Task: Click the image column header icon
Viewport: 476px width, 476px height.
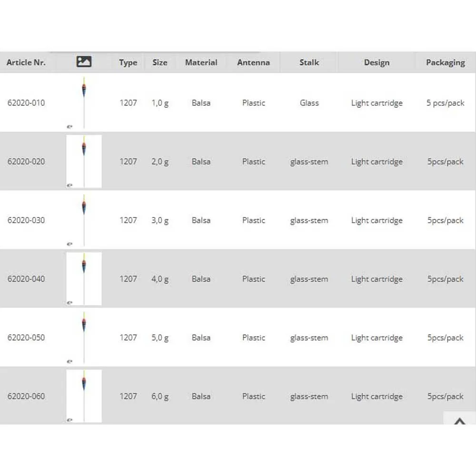Action: [x=84, y=62]
